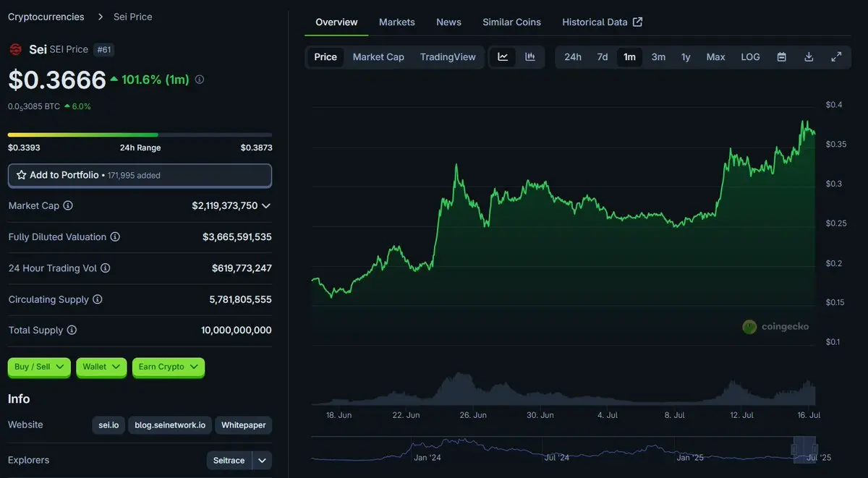The image size is (868, 478).
Task: Click the $0.3873 range high value
Action: [x=257, y=148]
